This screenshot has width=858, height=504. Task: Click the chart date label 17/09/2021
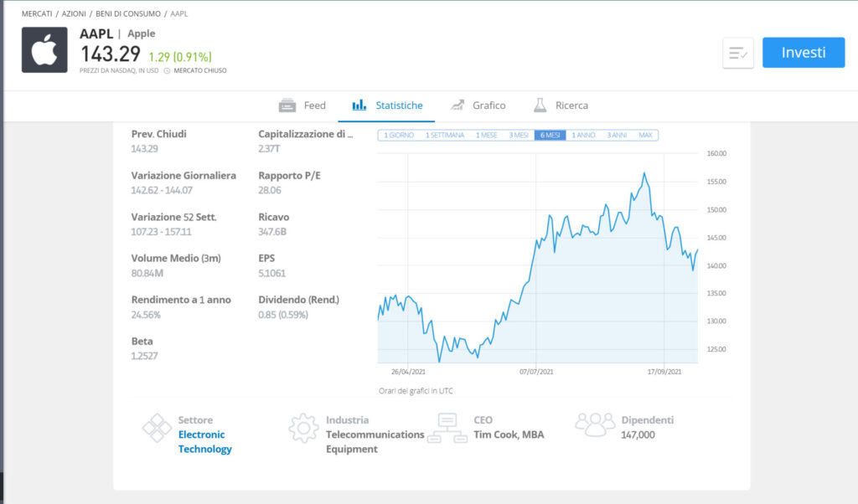tap(664, 372)
